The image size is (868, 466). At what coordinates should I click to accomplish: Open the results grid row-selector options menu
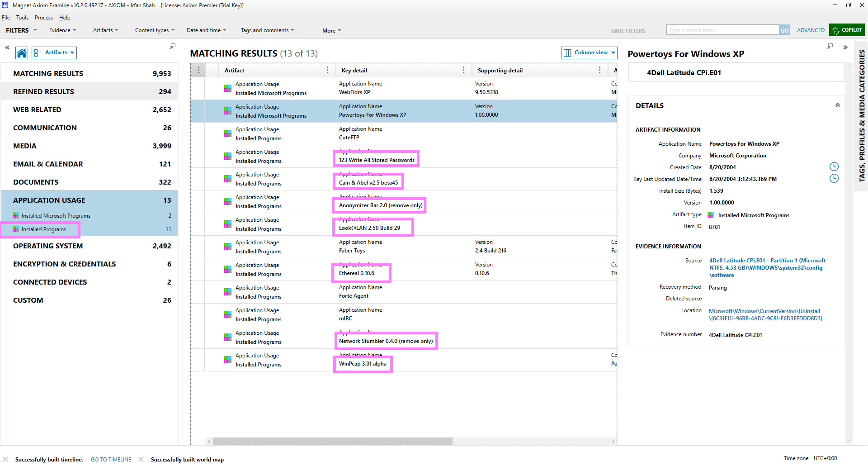click(x=198, y=70)
